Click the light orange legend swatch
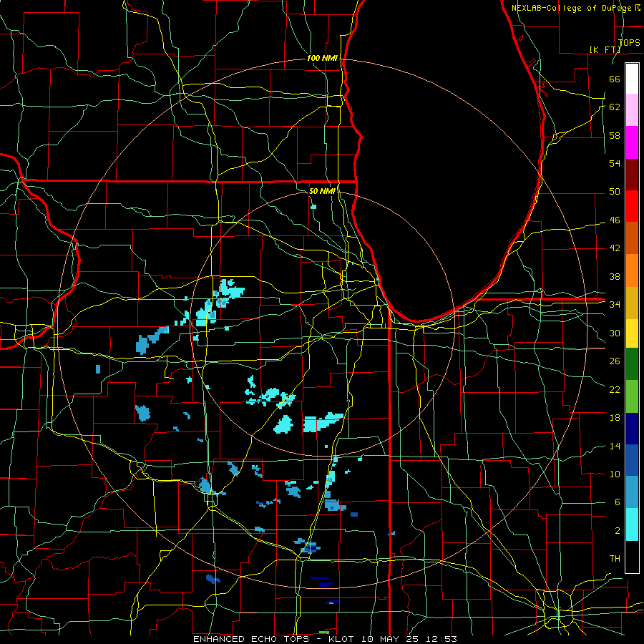 point(632,270)
